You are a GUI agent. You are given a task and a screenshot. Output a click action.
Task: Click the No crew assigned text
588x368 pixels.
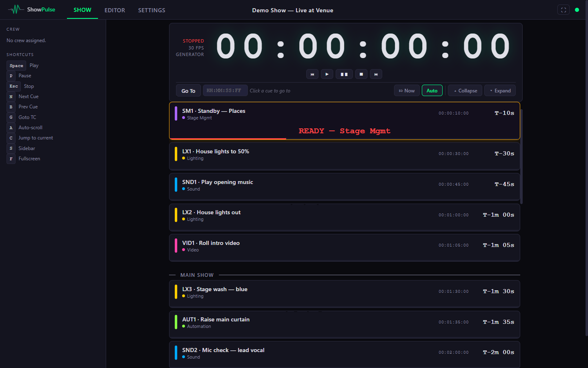coord(26,40)
